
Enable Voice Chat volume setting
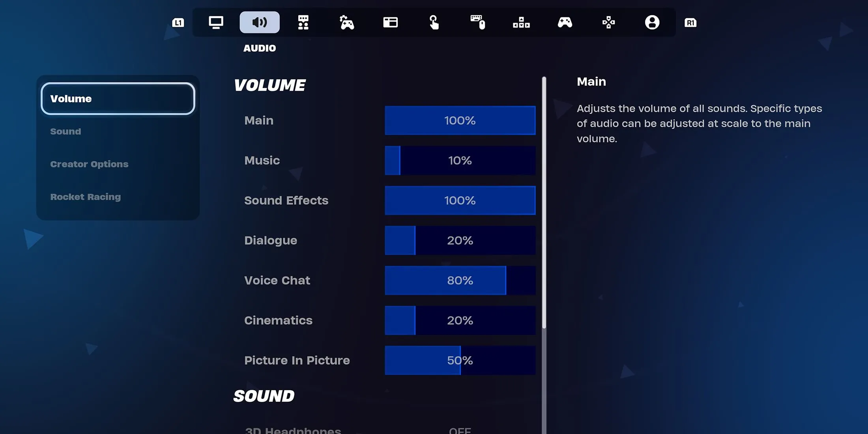pos(460,280)
